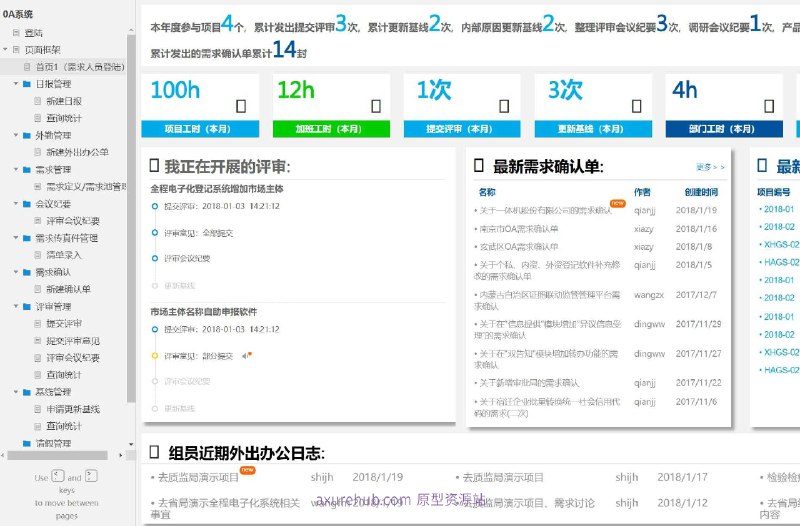800x526 pixels.
Task: Click the green 加班工时（本月）bar
Action: point(331,129)
